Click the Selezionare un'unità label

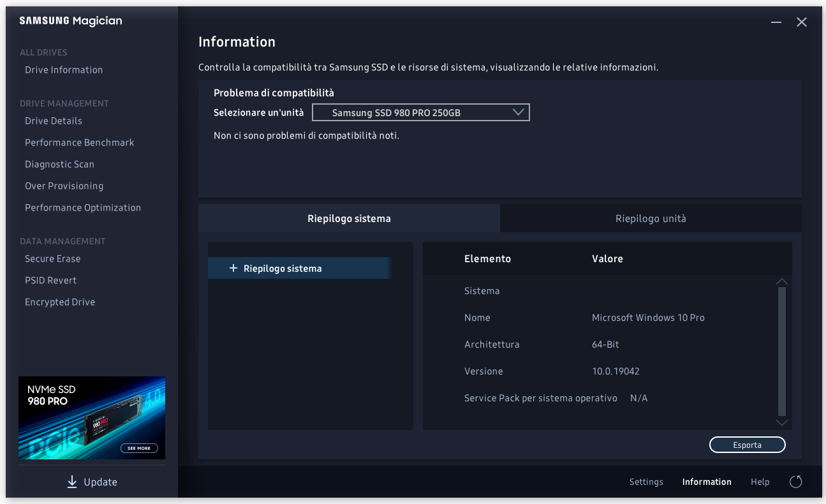click(258, 113)
